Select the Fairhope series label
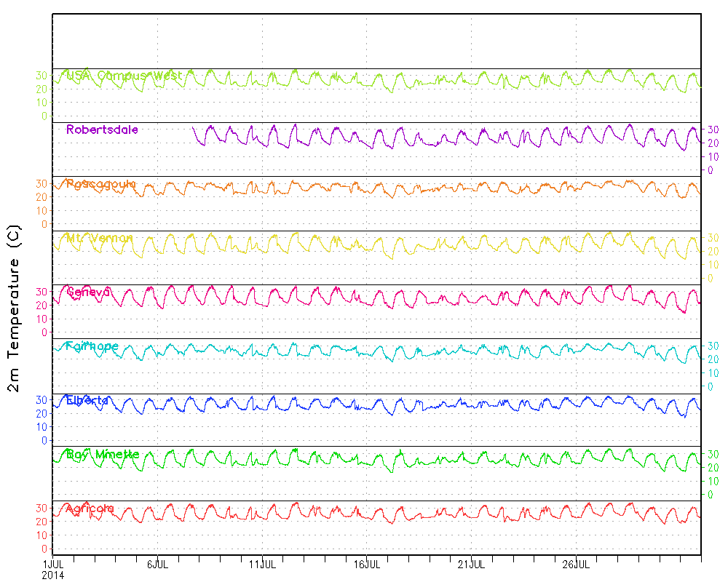728x582 pixels. tap(92, 346)
